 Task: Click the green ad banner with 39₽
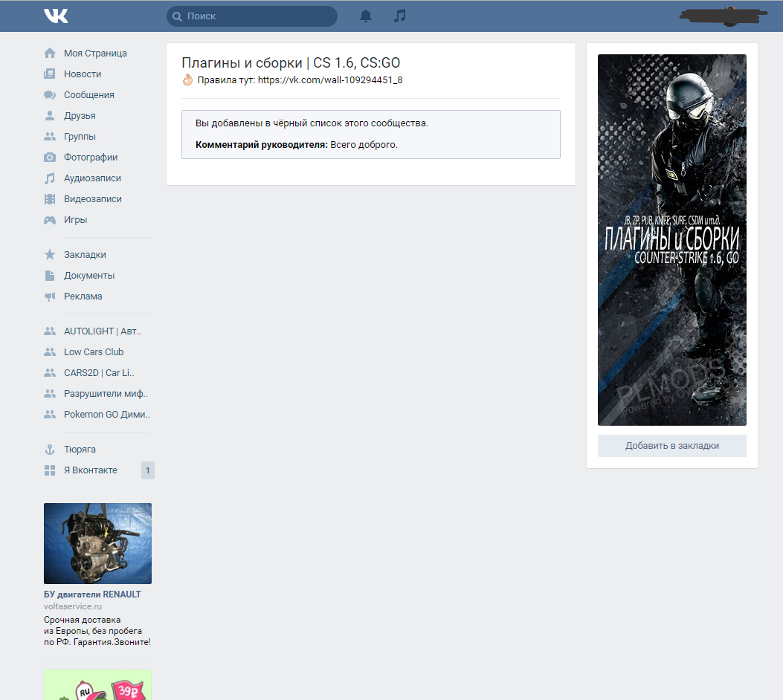[x=97, y=685]
